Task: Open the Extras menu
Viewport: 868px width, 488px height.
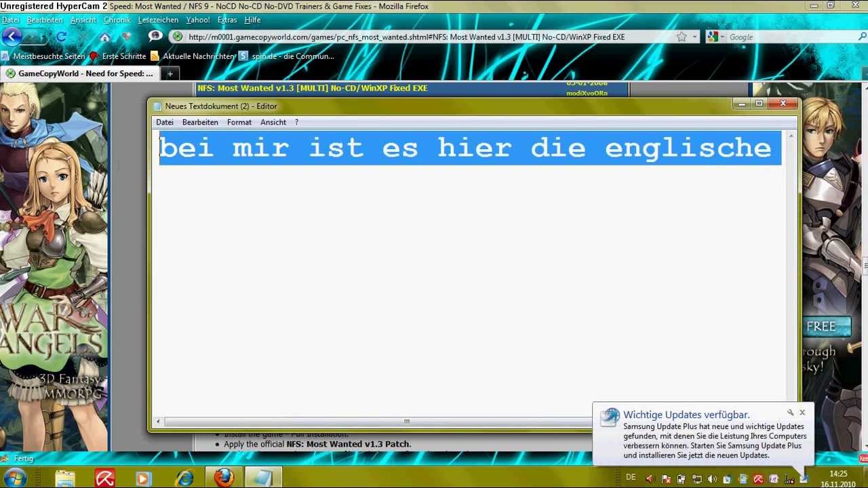Action: click(x=227, y=20)
